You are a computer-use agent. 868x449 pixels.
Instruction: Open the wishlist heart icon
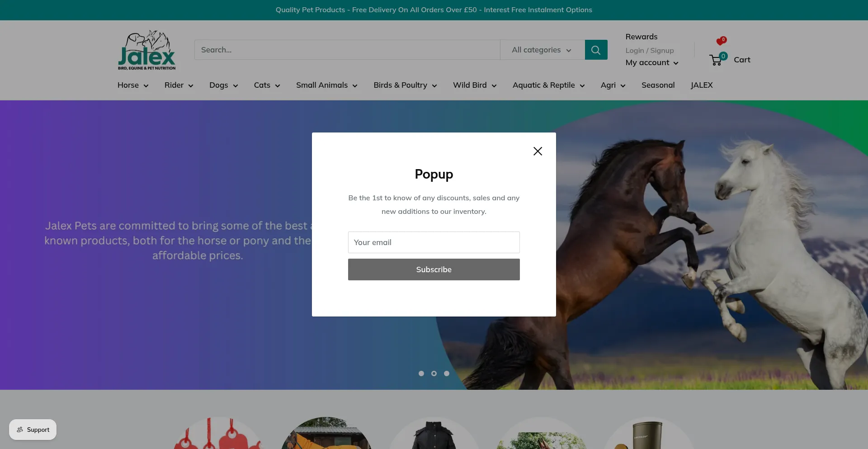pos(721,41)
